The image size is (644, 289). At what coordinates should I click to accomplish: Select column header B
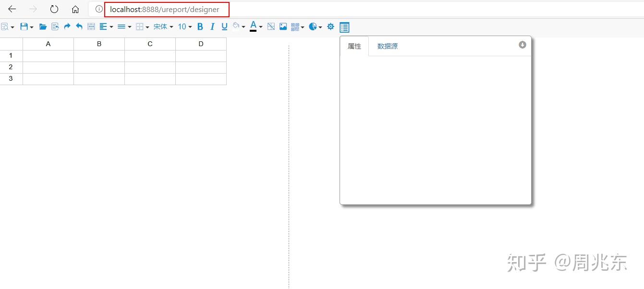pos(99,44)
